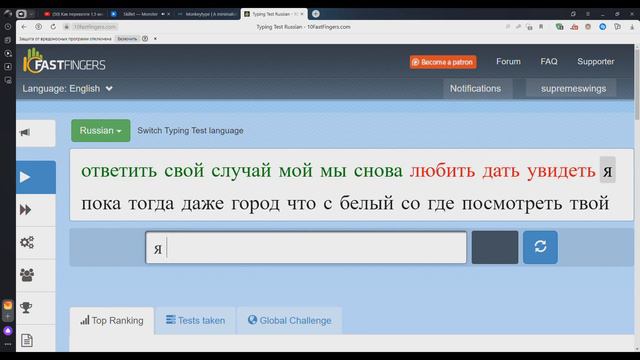This screenshot has width=640, height=360.
Task: Open browser downloads icon
Action: click(632, 27)
